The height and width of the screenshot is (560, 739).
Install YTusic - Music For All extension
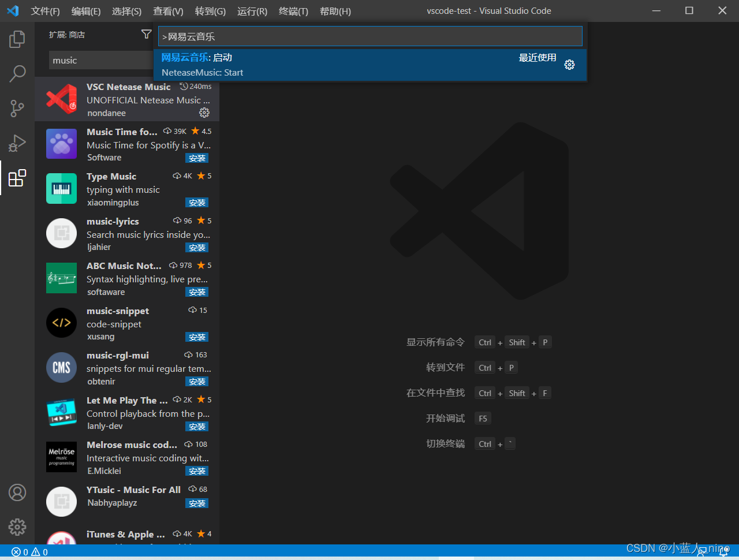click(x=197, y=503)
